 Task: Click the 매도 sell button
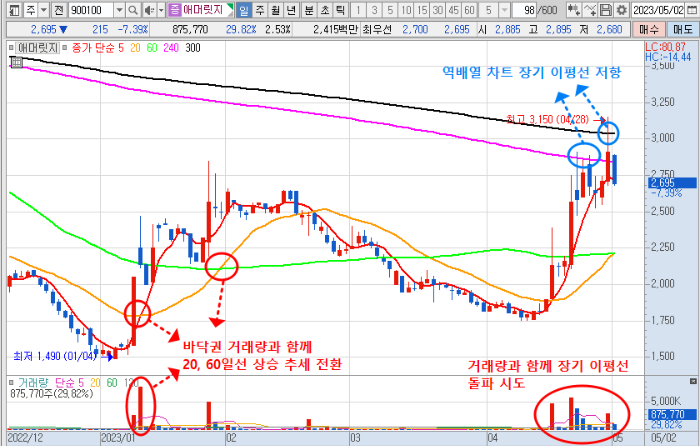coord(683,29)
